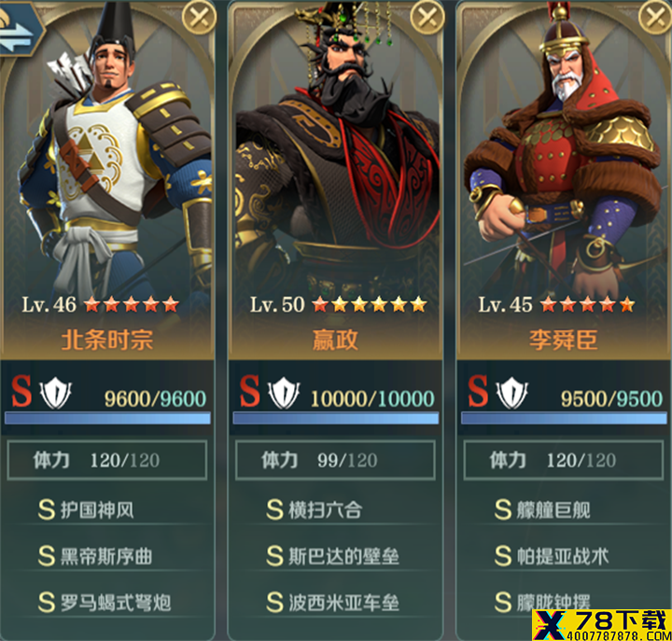Click the red S rank icon of 嬴政

[250, 391]
